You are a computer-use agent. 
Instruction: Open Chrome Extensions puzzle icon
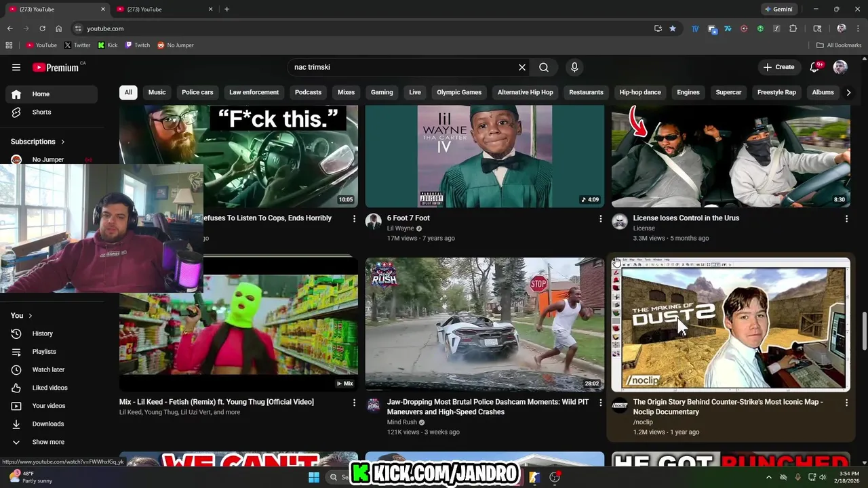(x=793, y=28)
